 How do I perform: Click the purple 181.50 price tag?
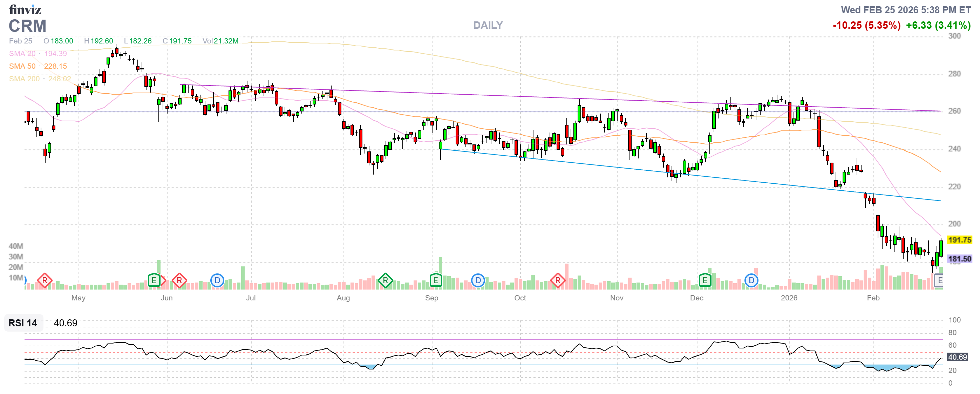(959, 259)
